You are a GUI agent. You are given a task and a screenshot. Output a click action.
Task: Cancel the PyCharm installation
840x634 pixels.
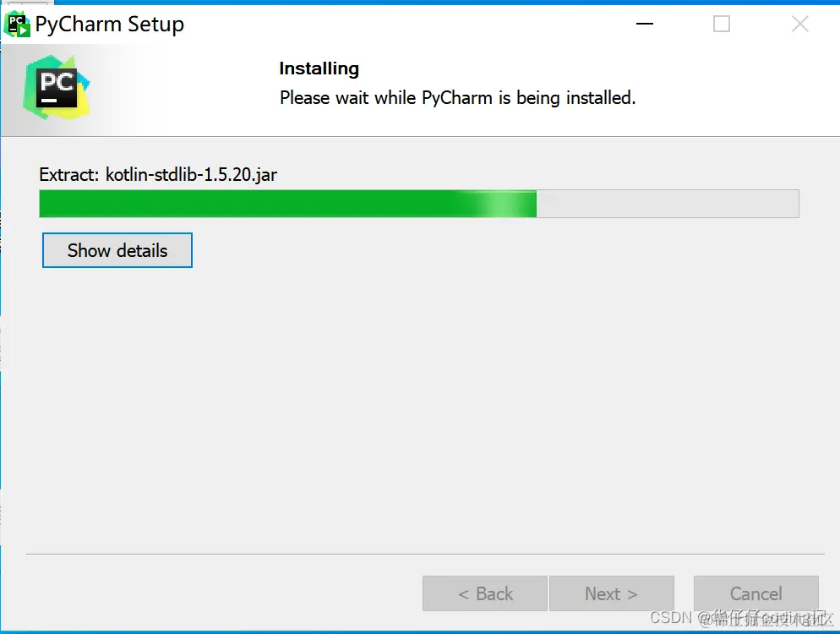755,593
